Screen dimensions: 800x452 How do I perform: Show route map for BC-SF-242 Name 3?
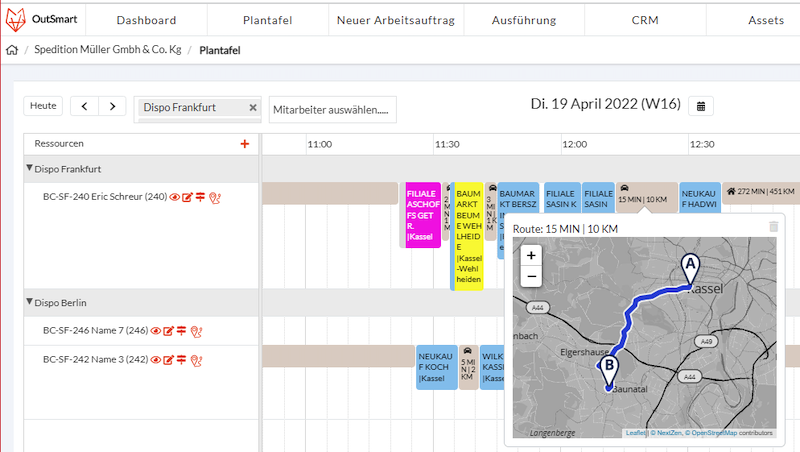click(196, 361)
